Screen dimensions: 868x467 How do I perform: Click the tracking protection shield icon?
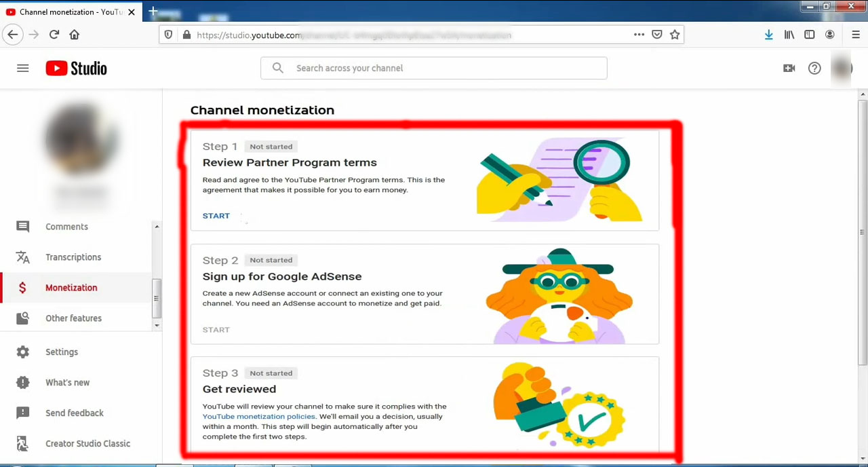click(x=170, y=35)
